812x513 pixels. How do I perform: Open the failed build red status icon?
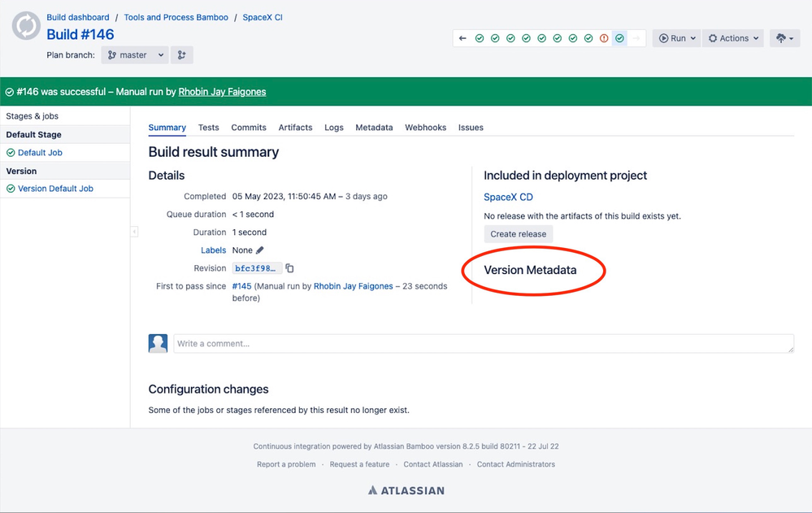(604, 38)
